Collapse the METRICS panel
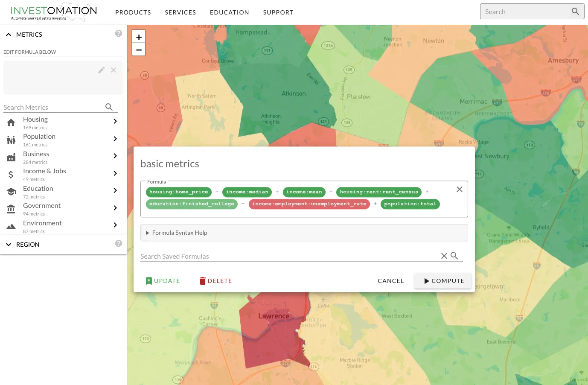Screen dimensions: 588x385 pyautogui.click(x=9, y=35)
